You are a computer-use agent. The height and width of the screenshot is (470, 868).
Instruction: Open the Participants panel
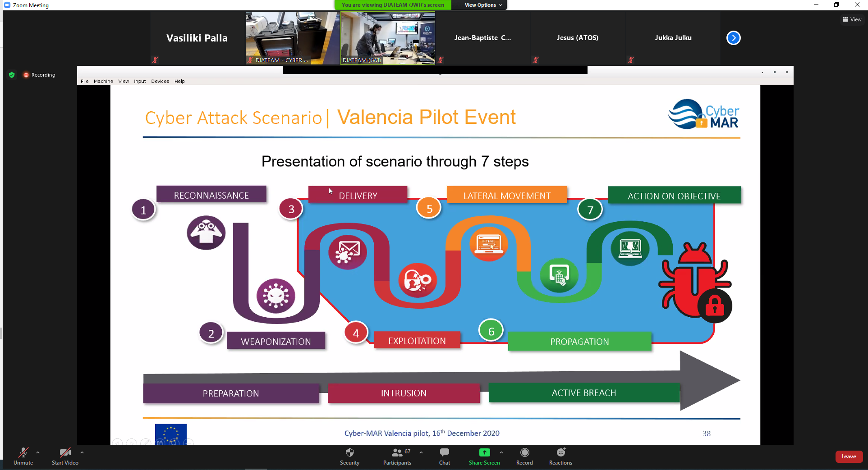coord(397,453)
